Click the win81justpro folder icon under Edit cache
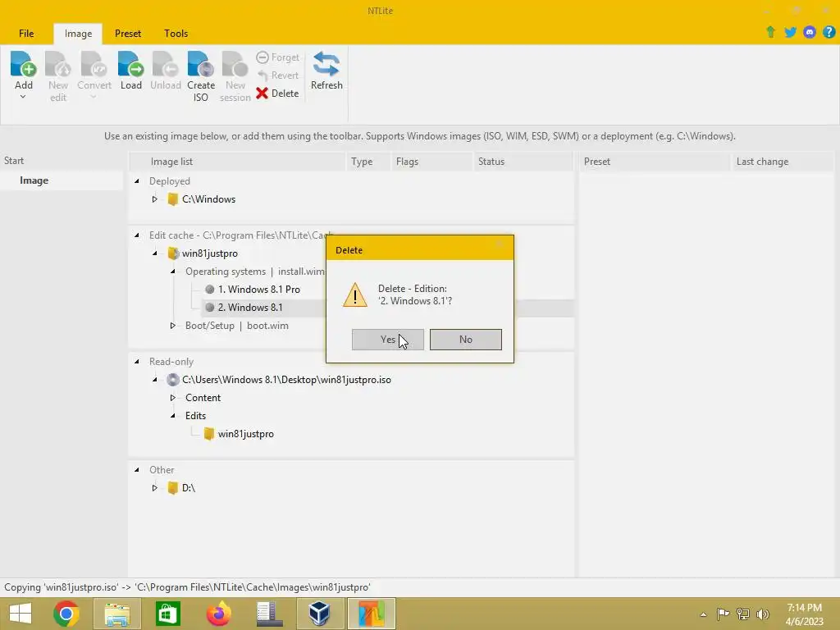Viewport: 840px width, 630px height. coord(172,253)
